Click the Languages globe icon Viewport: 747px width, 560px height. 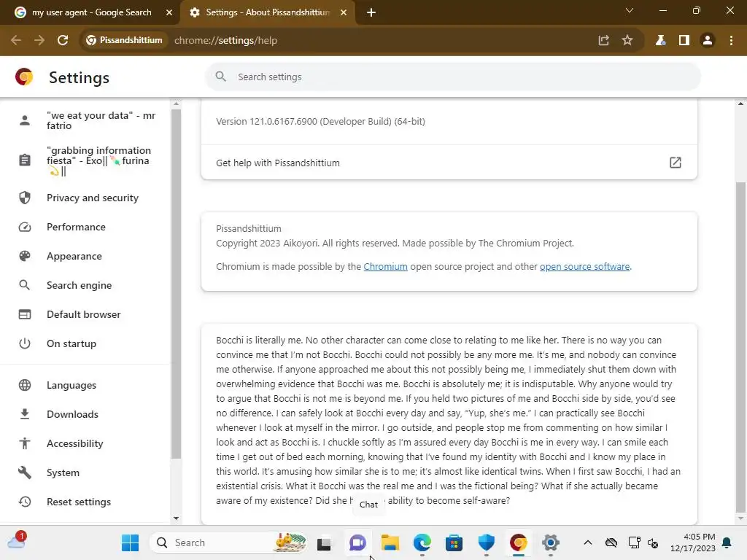coord(25,385)
